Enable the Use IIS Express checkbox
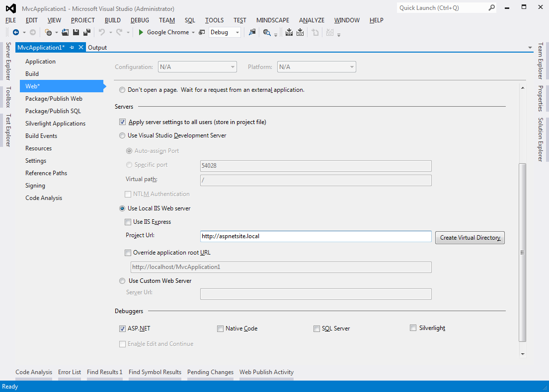The width and height of the screenshot is (549, 392). click(x=128, y=222)
